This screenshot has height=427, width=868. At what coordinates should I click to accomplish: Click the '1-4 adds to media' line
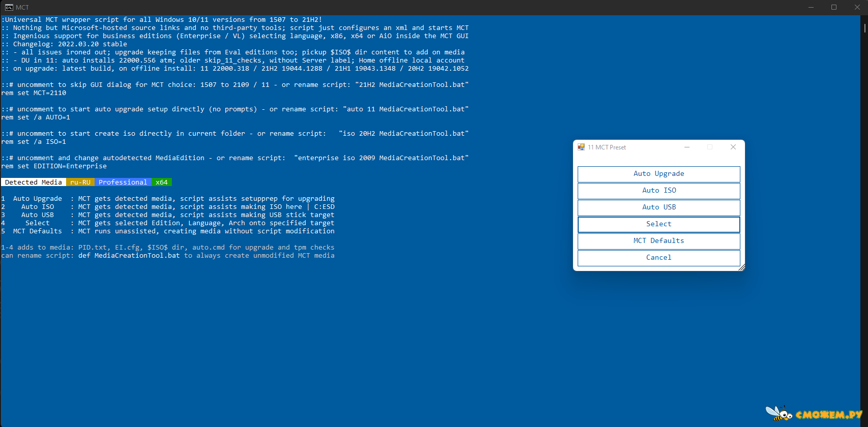click(x=168, y=248)
